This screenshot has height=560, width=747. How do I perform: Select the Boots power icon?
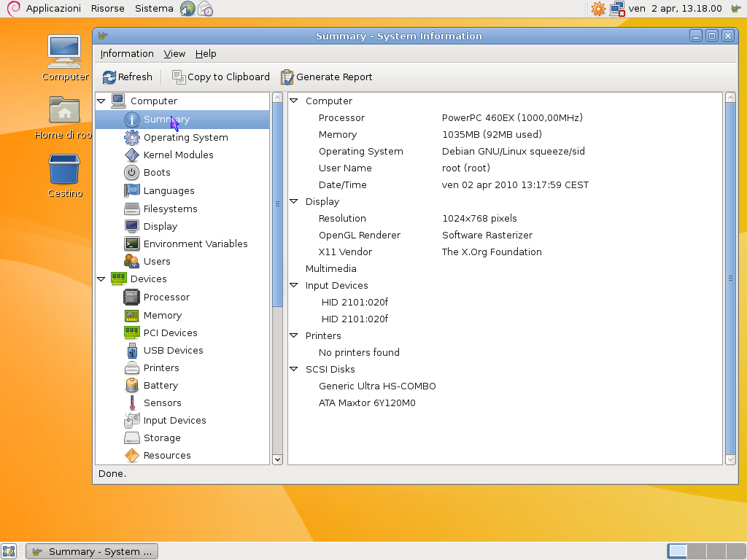tap(132, 173)
